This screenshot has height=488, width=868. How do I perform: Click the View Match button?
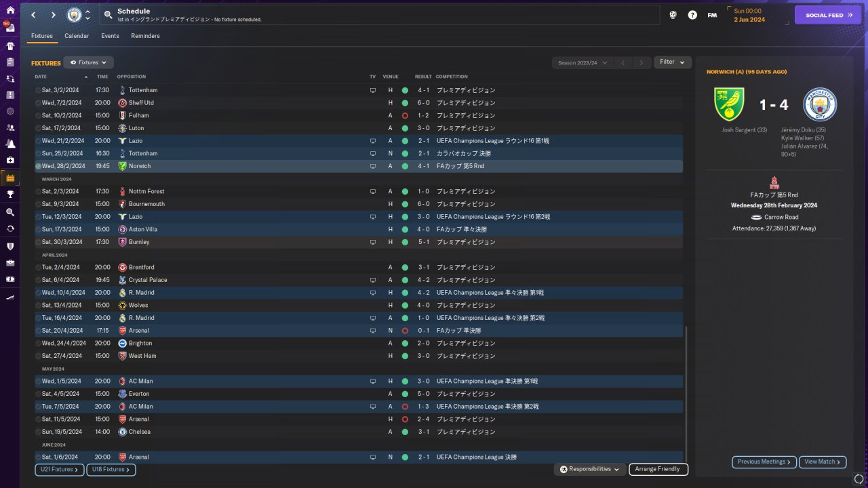823,462
